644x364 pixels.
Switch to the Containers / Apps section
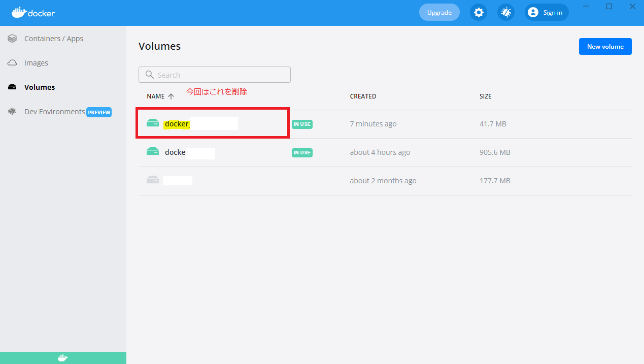[x=54, y=38]
